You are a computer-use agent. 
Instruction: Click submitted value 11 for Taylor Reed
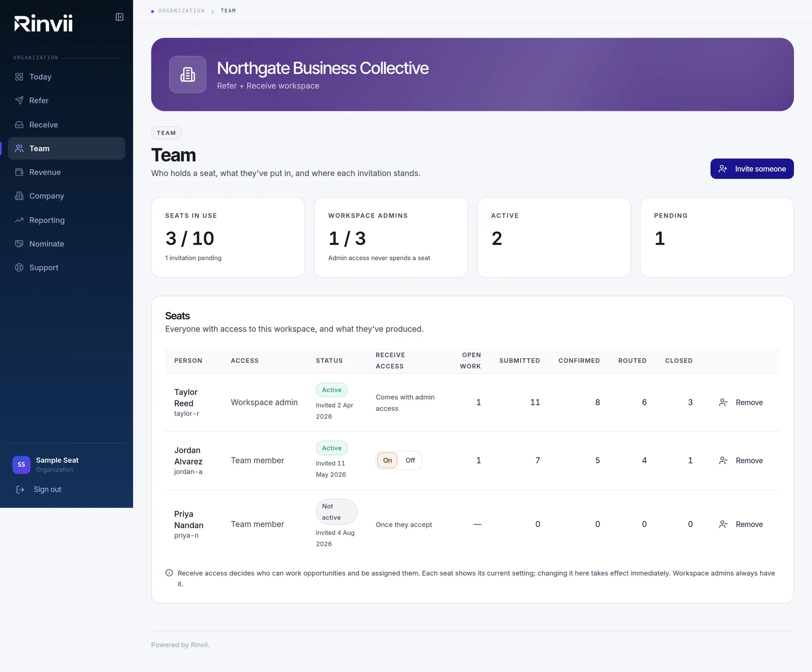[x=535, y=403]
